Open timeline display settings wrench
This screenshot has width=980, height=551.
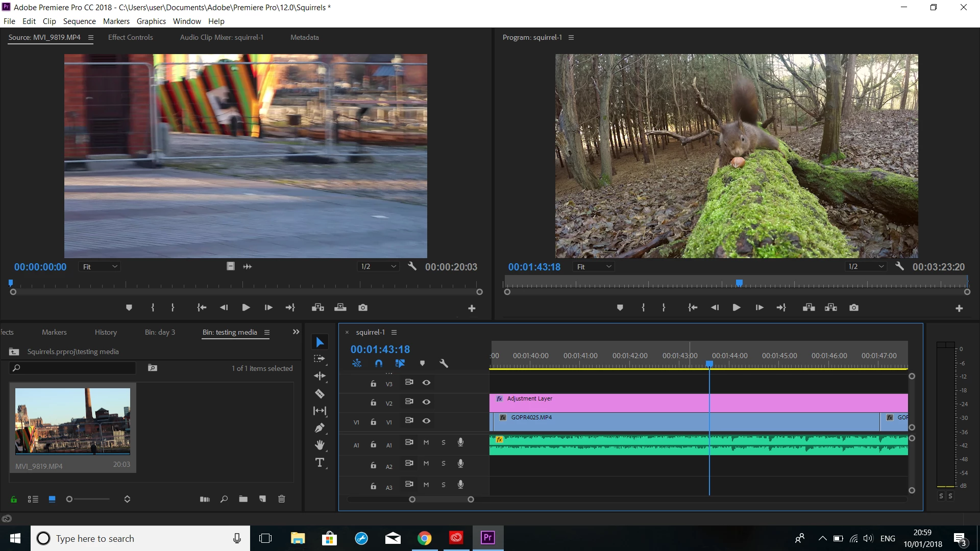(444, 363)
